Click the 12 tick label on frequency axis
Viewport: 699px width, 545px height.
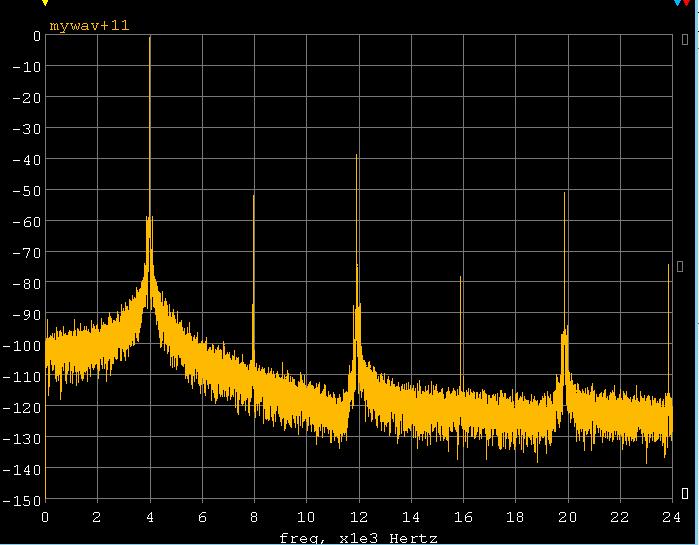click(359, 517)
